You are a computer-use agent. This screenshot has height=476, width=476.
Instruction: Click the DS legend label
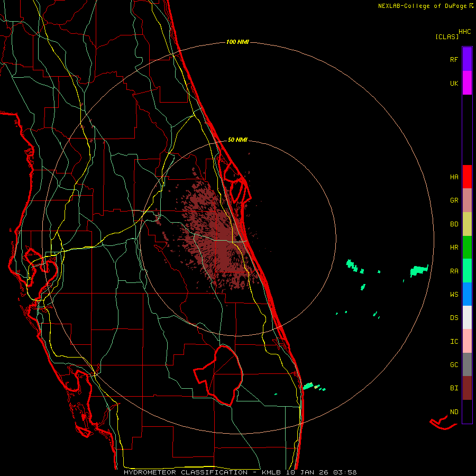point(454,318)
